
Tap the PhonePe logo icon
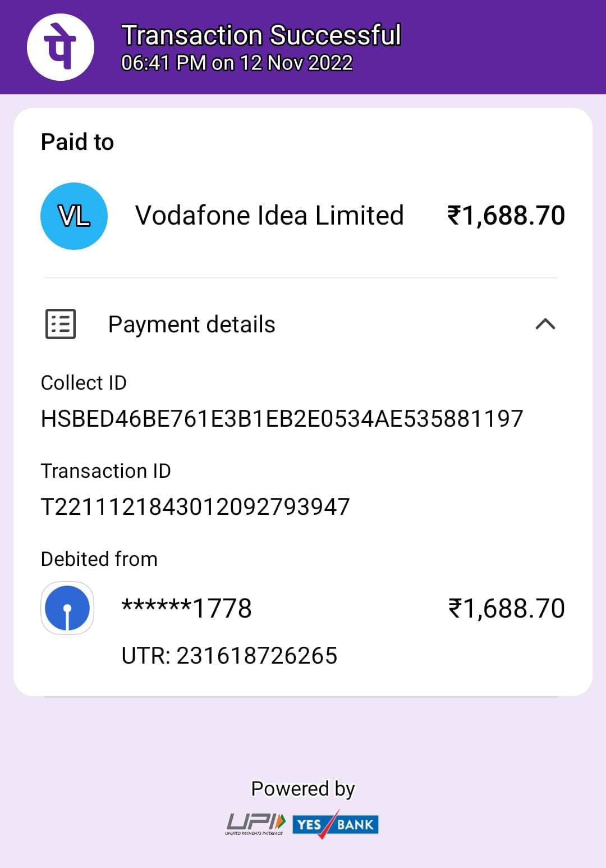pos(61,47)
